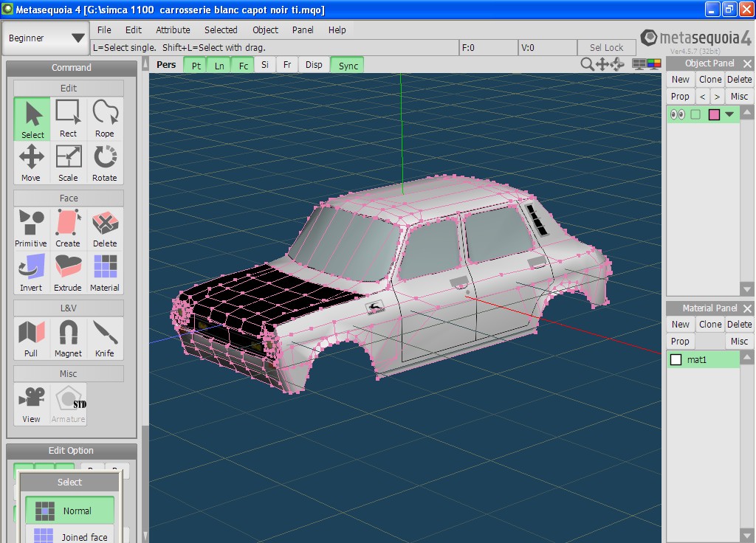756x543 pixels.
Task: Click the pink object color swatch
Action: tap(714, 114)
